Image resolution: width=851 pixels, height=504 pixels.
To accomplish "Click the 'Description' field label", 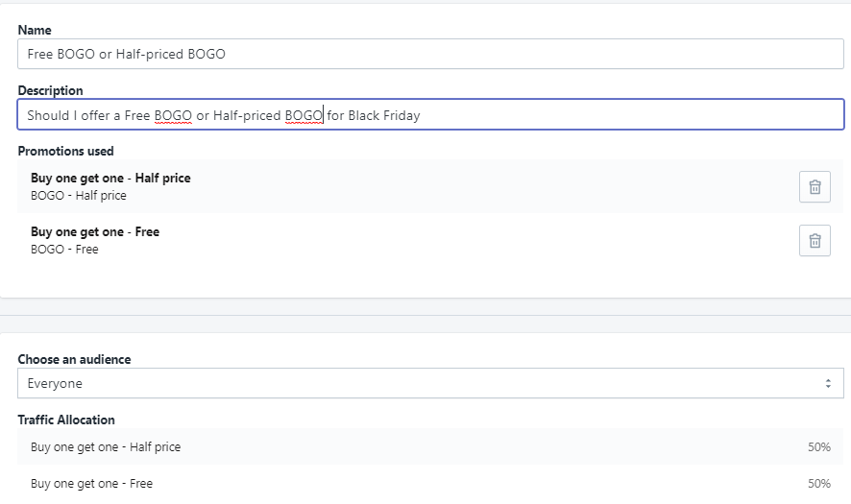I will 50,90.
